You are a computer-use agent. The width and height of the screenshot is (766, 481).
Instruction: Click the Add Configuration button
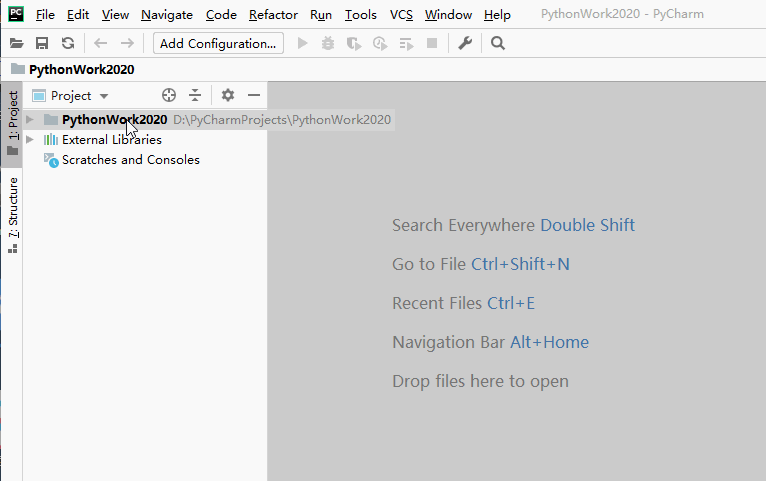pos(218,43)
